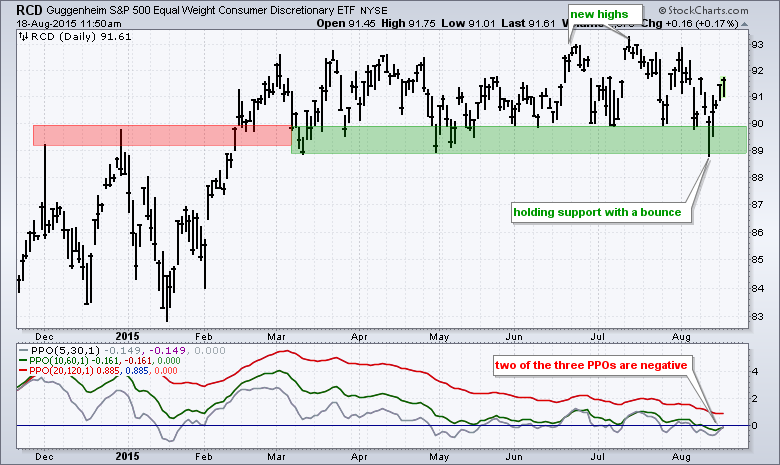The image size is (780, 465).
Task: Click the May label beneath the PPO panel
Action: tap(439, 457)
